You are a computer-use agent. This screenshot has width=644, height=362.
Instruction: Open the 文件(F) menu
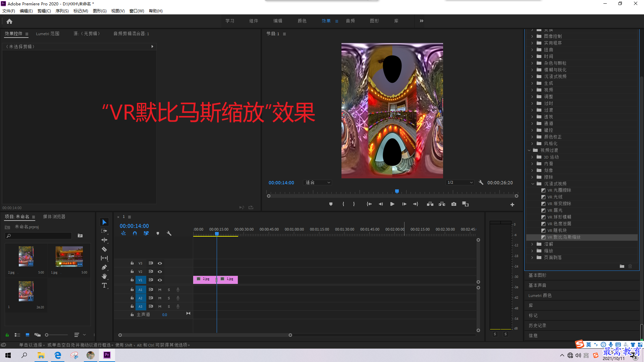pos(9,11)
